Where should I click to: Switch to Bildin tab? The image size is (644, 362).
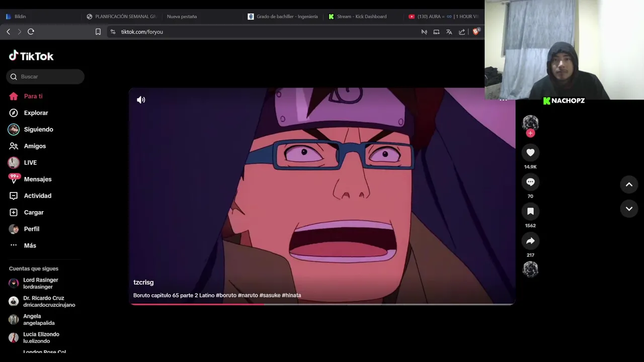click(x=40, y=17)
